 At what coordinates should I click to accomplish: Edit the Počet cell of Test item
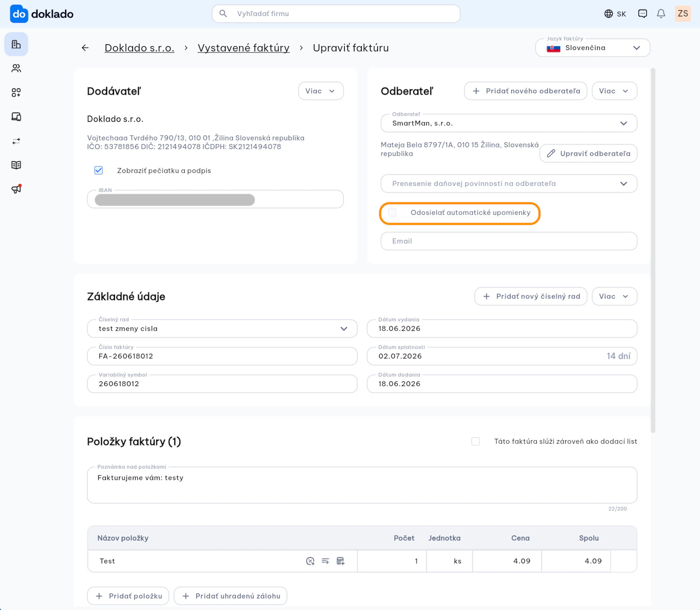pos(392,561)
